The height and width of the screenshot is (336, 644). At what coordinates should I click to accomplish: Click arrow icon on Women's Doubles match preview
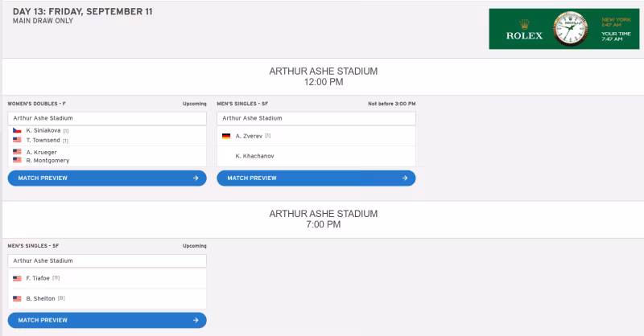pyautogui.click(x=196, y=178)
